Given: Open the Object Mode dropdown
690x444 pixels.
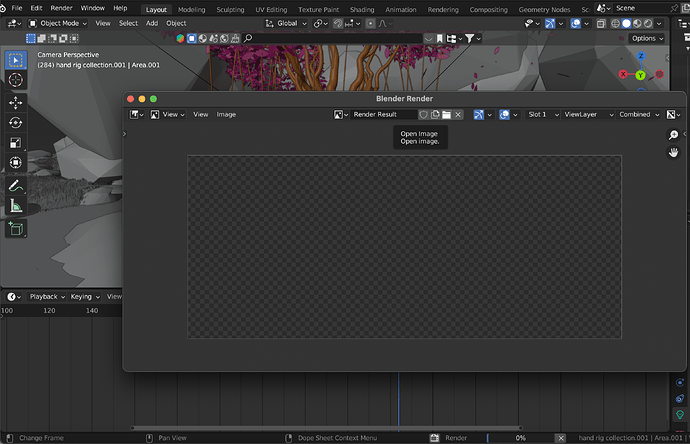Looking at the screenshot, I should (x=58, y=23).
